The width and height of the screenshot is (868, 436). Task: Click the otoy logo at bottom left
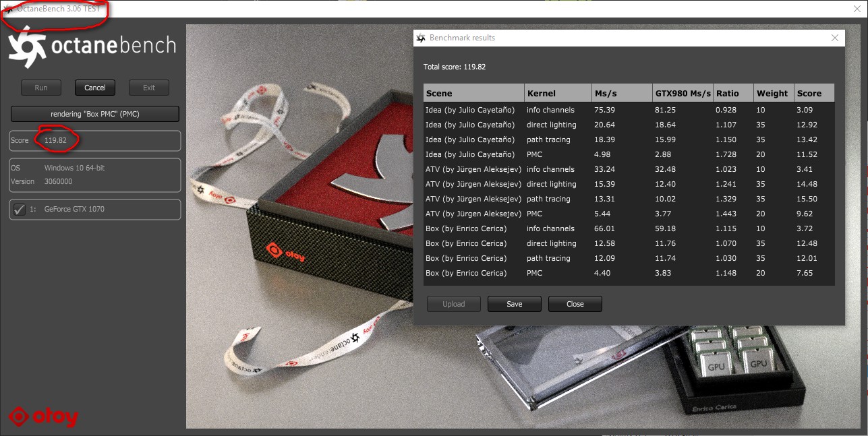[44, 417]
